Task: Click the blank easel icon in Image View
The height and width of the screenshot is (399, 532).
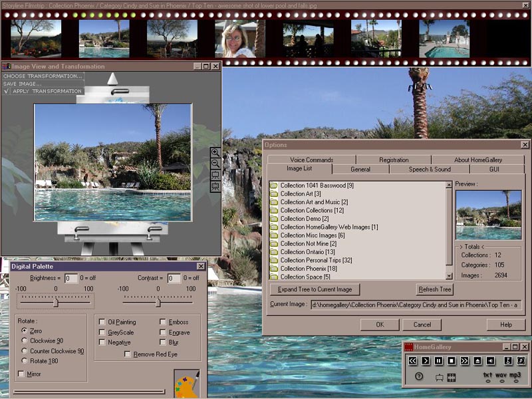Action: (215, 175)
